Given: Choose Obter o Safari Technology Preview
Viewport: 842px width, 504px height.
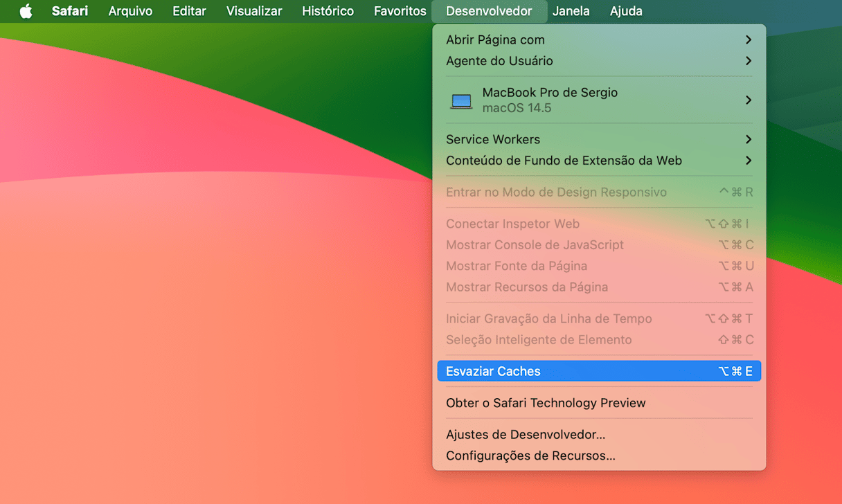Looking at the screenshot, I should (599, 403).
